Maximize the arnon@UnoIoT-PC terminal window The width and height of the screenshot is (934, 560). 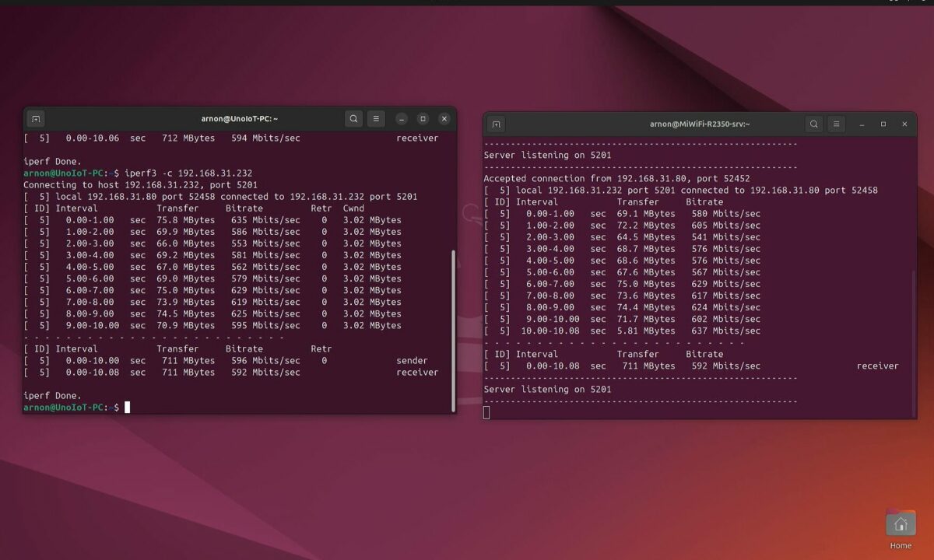coord(423,119)
